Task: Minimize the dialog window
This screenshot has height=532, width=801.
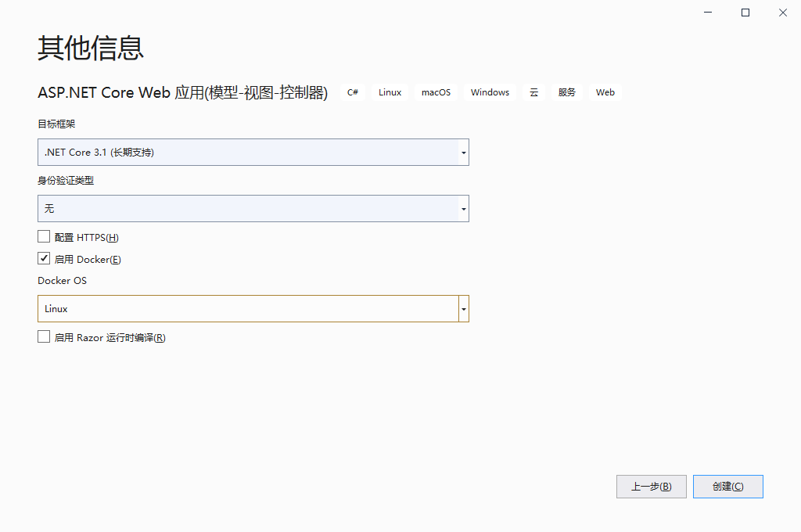Action: [x=708, y=13]
